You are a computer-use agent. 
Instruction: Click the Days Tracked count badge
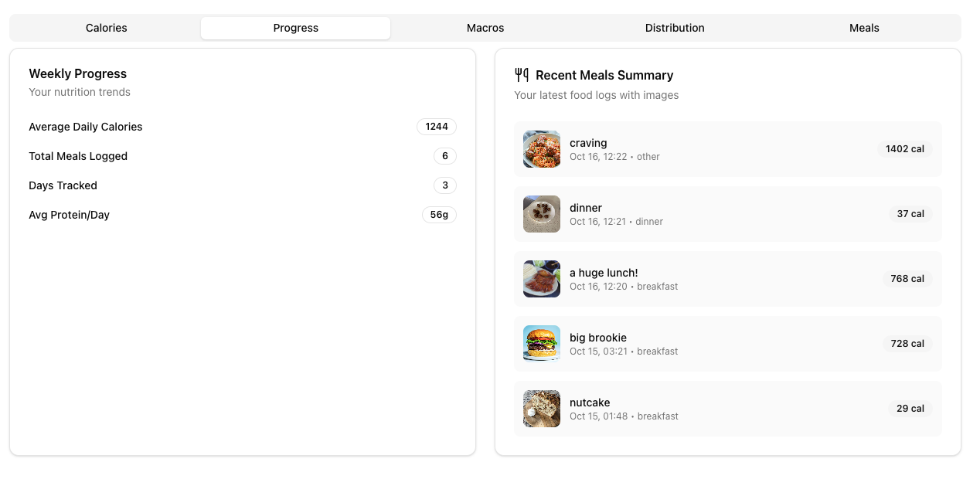coord(445,185)
